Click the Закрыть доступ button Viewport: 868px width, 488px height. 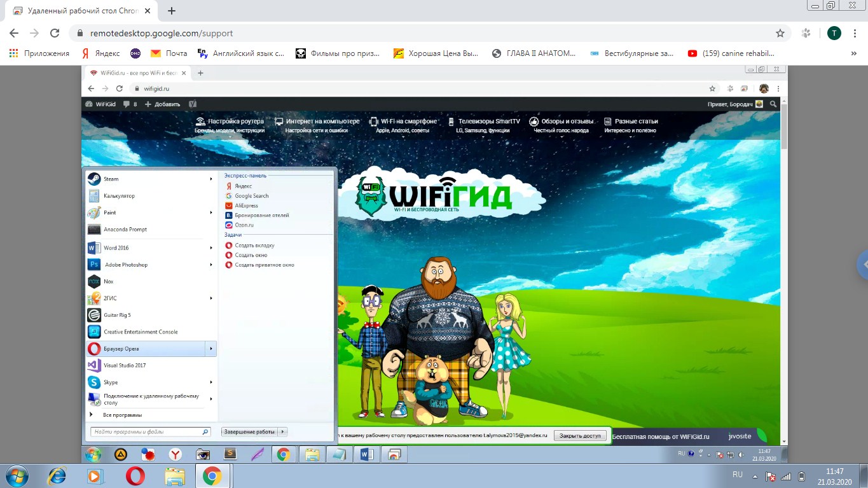pos(580,436)
